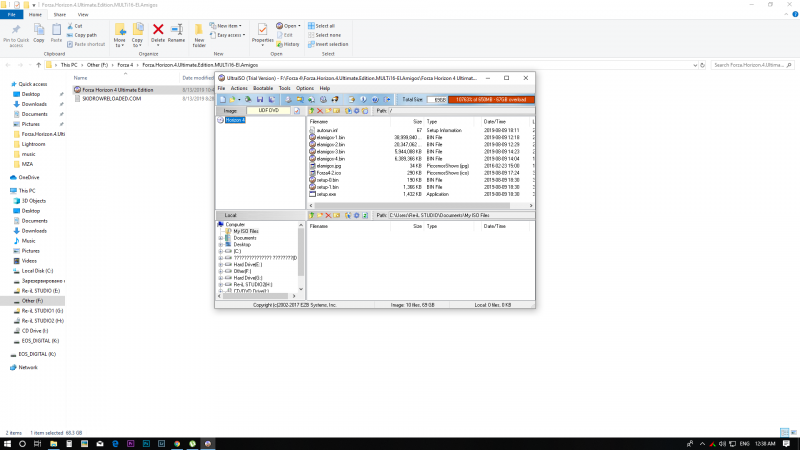Open the Easy access dropdown in ribbon
Screen dimensions: 800x450
[x=230, y=35]
